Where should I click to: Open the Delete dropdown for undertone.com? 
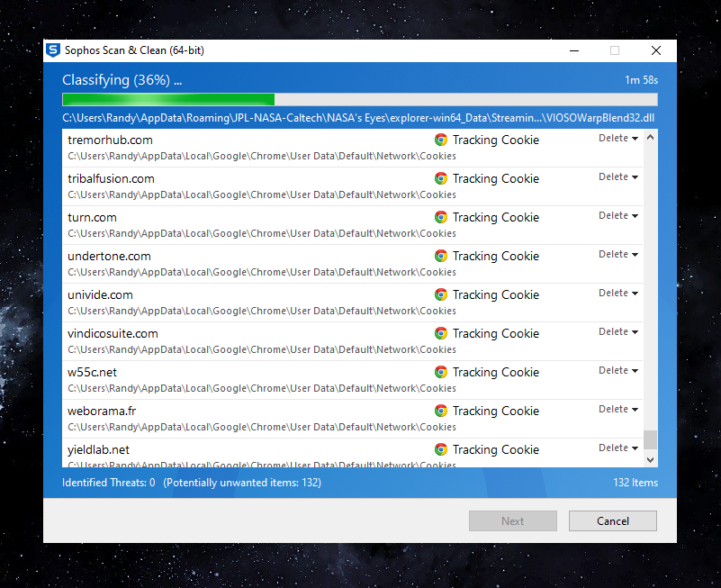(x=618, y=254)
